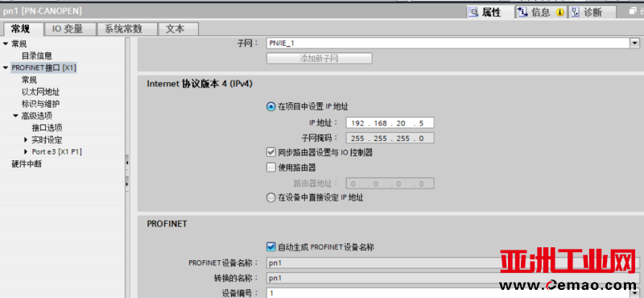Click the upper splitter collapse arrow
This screenshot has width=644, height=298.
coord(127,163)
